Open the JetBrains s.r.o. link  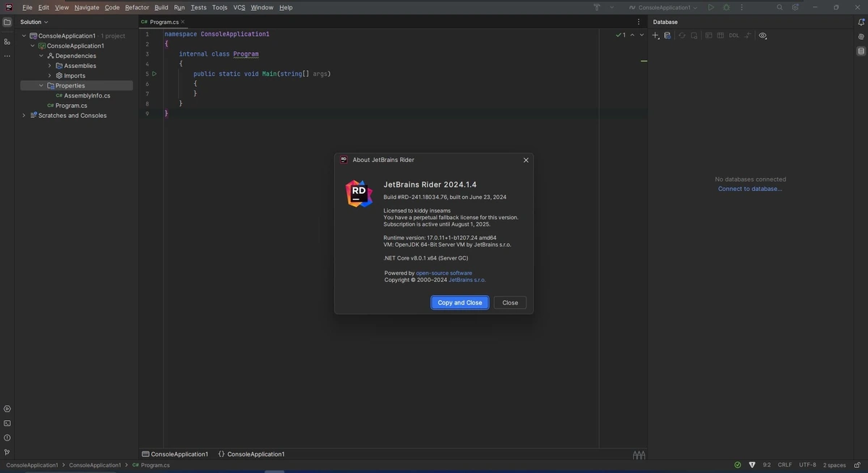click(x=467, y=280)
